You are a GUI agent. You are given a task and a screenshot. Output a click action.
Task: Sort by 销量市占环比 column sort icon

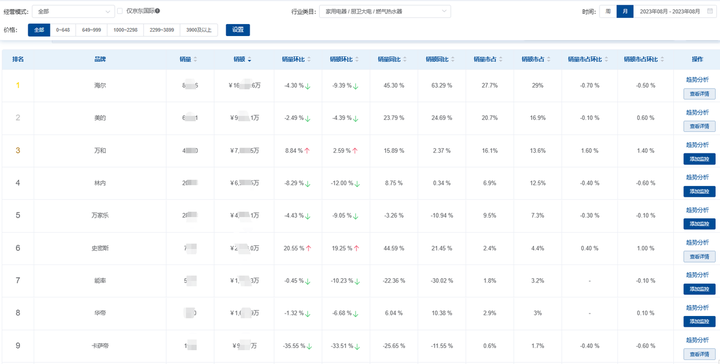(x=606, y=60)
